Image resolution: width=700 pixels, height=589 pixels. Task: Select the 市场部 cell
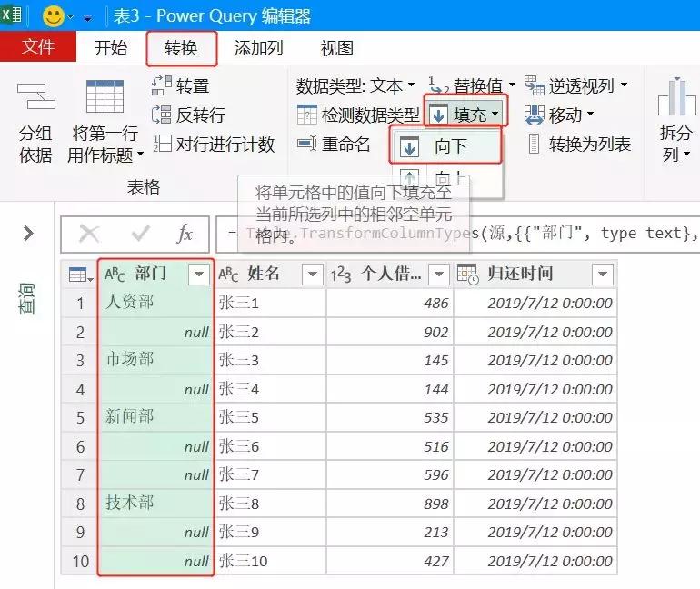tap(155, 360)
